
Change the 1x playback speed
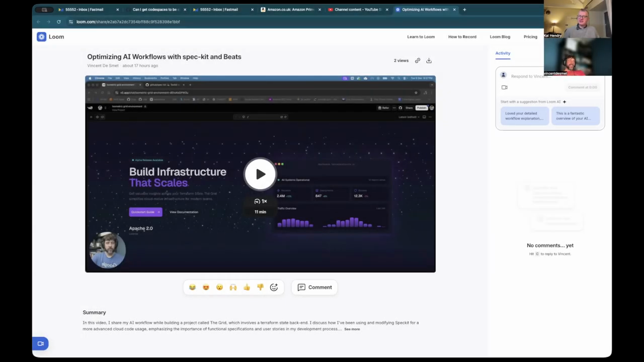(x=261, y=201)
